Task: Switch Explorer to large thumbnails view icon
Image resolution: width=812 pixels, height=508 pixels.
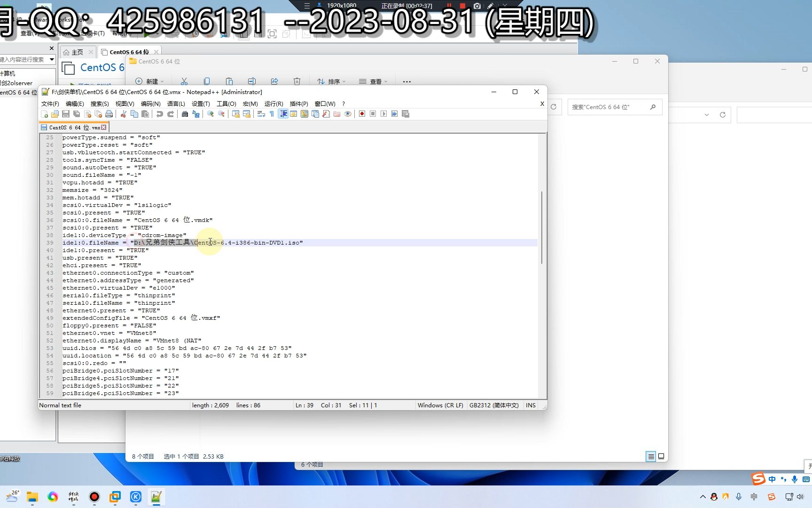Action: (661, 456)
